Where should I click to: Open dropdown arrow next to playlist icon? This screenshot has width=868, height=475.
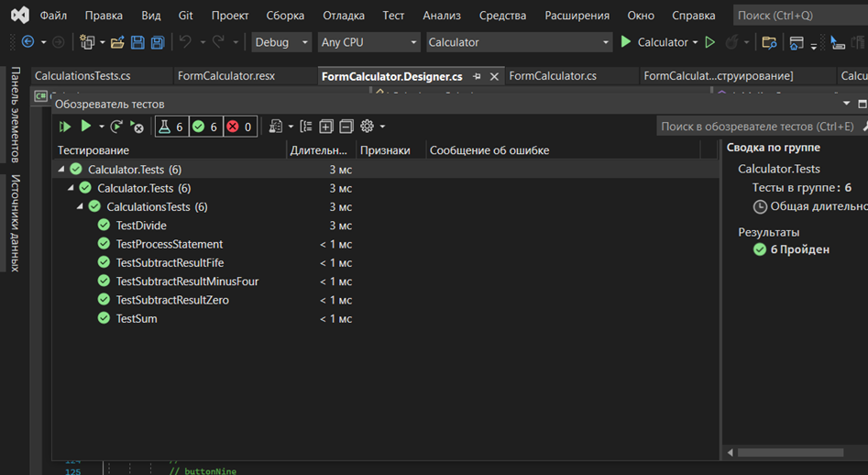pos(291,127)
